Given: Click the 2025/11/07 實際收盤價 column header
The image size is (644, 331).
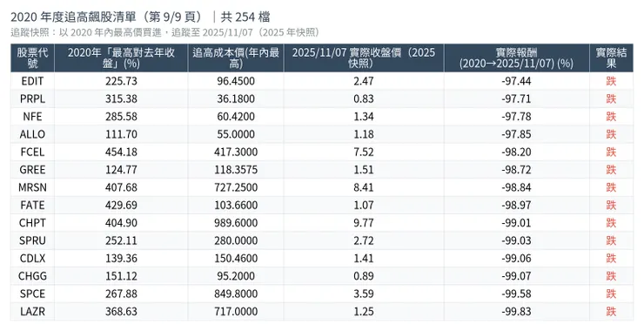Looking at the screenshot, I should tap(364, 58).
